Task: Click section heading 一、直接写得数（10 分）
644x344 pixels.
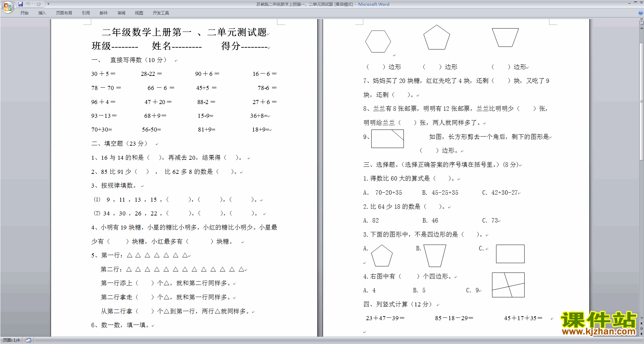Action: coord(129,60)
